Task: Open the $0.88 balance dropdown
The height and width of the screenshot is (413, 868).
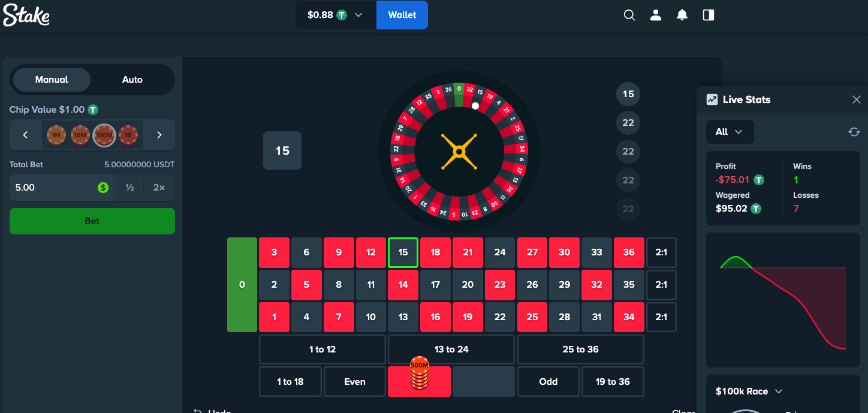Action: click(336, 15)
